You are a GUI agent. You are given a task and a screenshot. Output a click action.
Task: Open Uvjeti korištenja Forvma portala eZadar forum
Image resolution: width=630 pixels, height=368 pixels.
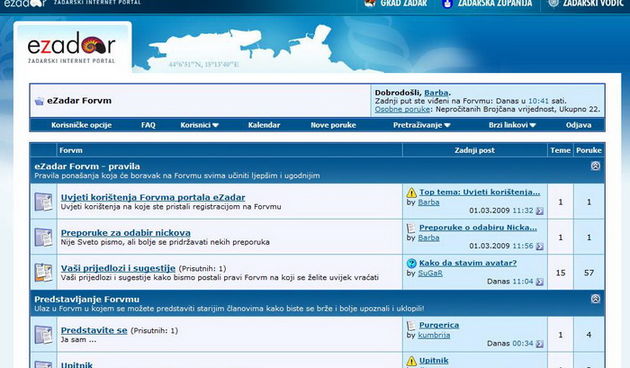(153, 198)
